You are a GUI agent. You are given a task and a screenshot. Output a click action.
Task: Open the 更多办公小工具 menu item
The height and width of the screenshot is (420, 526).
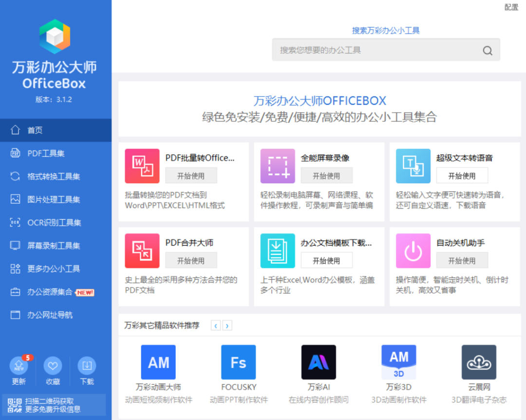[x=56, y=268]
